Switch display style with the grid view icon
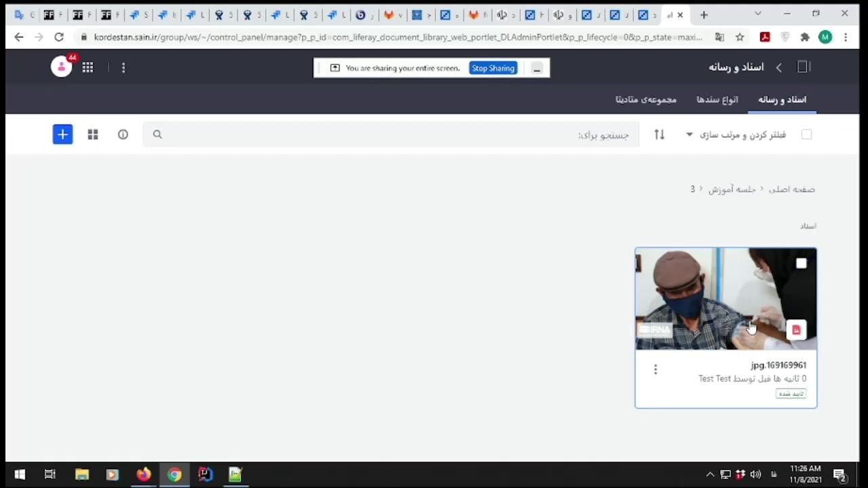The image size is (868, 488). click(x=93, y=135)
